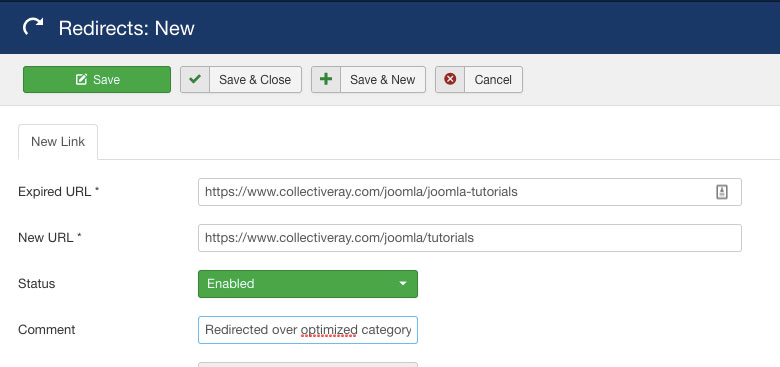Open the Status Enabled dropdown
The width and height of the screenshot is (780, 367).
(308, 284)
